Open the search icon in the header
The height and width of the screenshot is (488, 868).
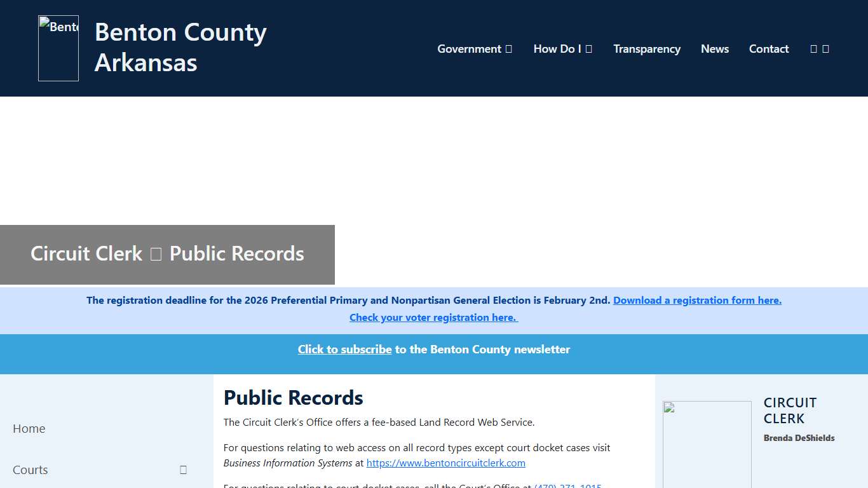click(813, 48)
